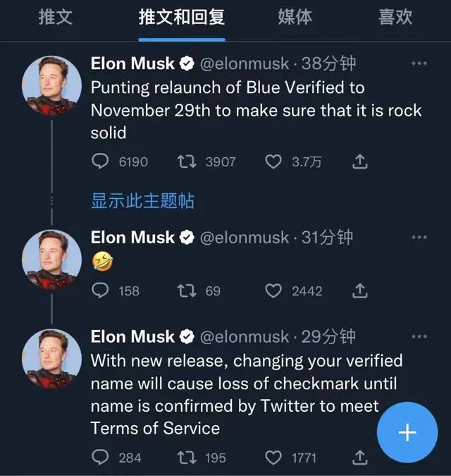451x476 pixels.
Task: Like the verified name checkmark tweet
Action: (x=273, y=458)
